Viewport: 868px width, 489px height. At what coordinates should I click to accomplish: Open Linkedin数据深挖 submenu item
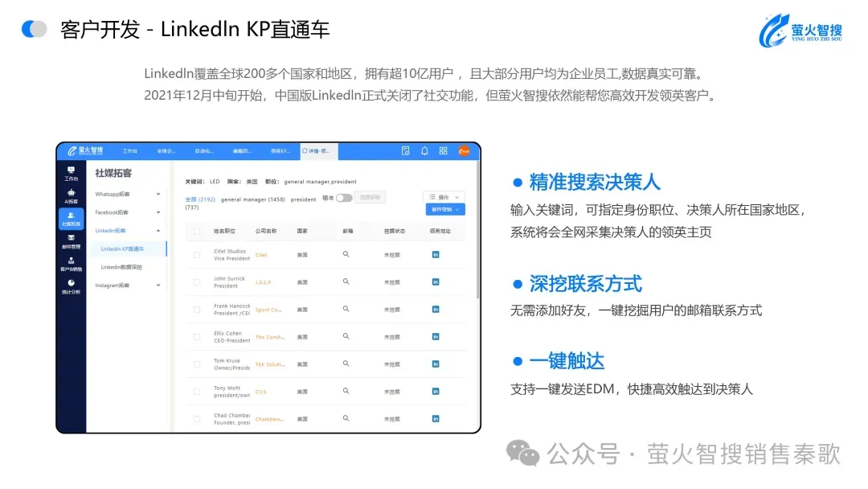point(121,268)
